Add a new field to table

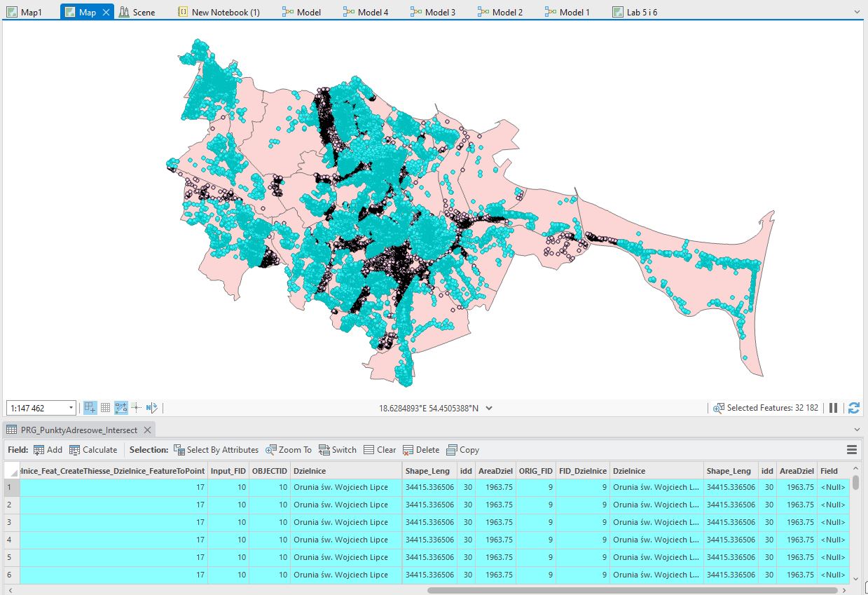(x=48, y=450)
